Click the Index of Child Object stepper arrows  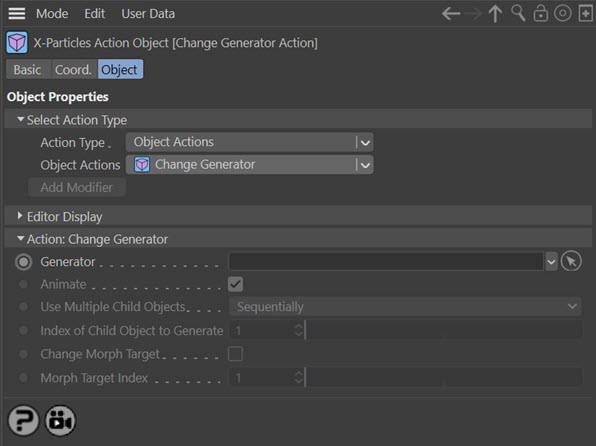(299, 330)
